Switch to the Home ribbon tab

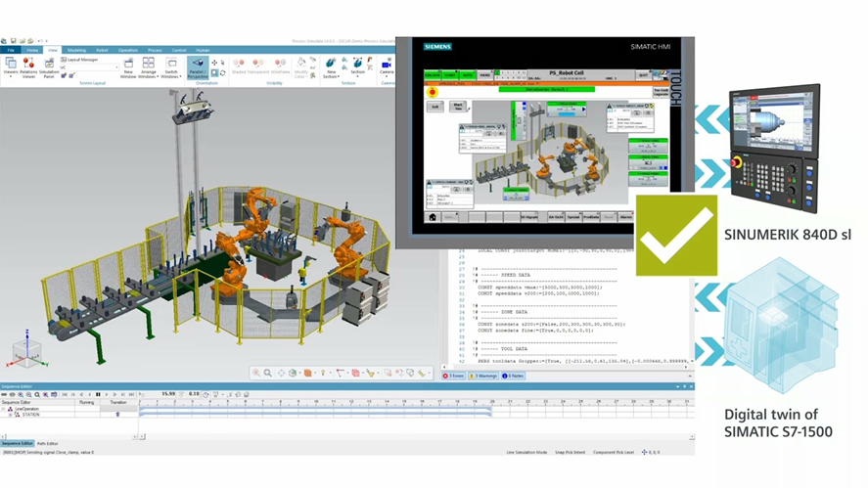tap(32, 50)
